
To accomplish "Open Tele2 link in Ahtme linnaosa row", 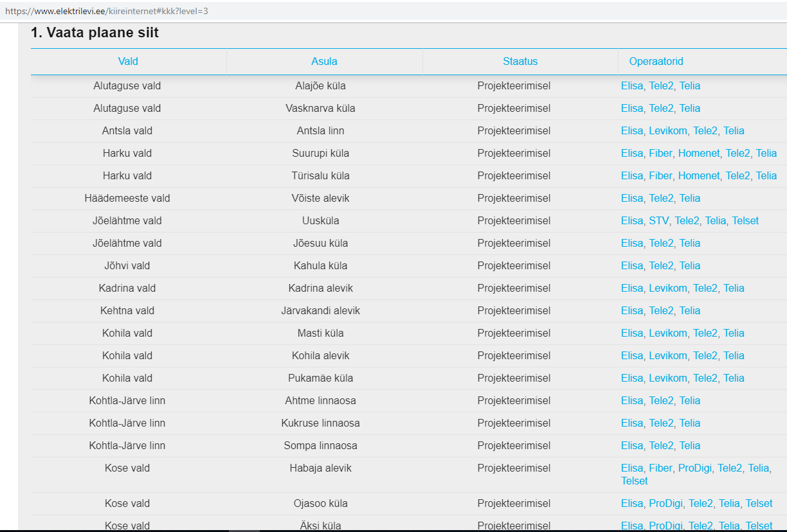I will 661,401.
